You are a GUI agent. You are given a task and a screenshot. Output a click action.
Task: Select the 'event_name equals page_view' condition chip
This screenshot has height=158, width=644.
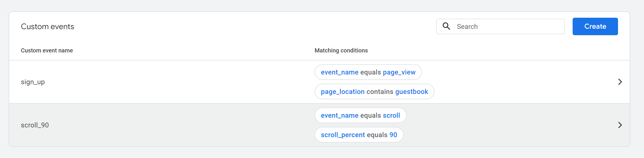[368, 72]
